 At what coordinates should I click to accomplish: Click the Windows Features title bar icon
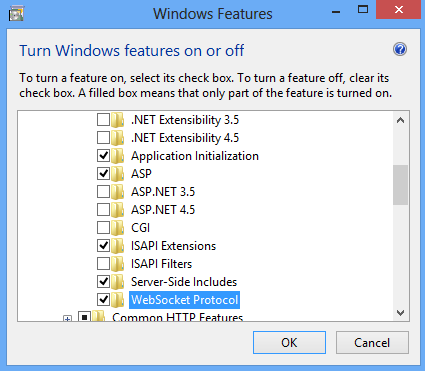point(16,14)
